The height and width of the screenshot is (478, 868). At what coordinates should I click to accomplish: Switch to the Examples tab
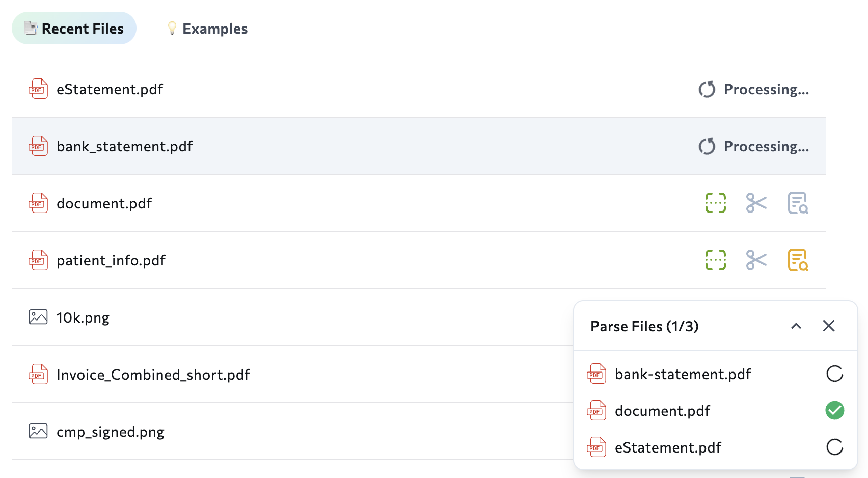pyautogui.click(x=207, y=29)
